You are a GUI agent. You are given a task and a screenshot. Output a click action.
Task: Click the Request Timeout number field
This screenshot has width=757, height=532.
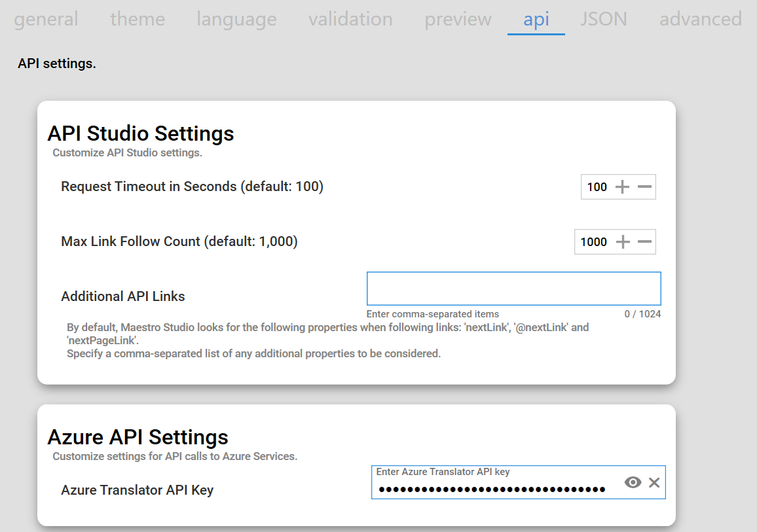click(x=597, y=187)
